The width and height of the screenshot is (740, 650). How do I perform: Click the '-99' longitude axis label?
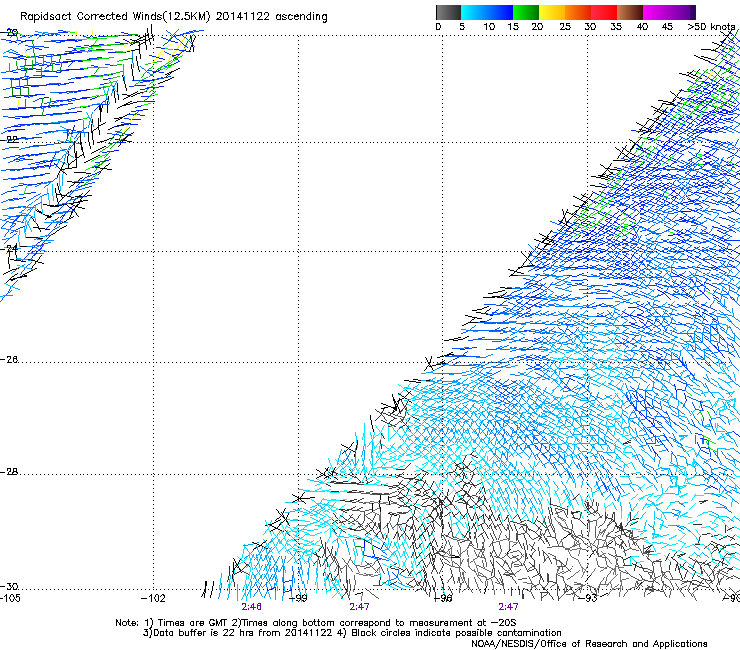(298, 599)
